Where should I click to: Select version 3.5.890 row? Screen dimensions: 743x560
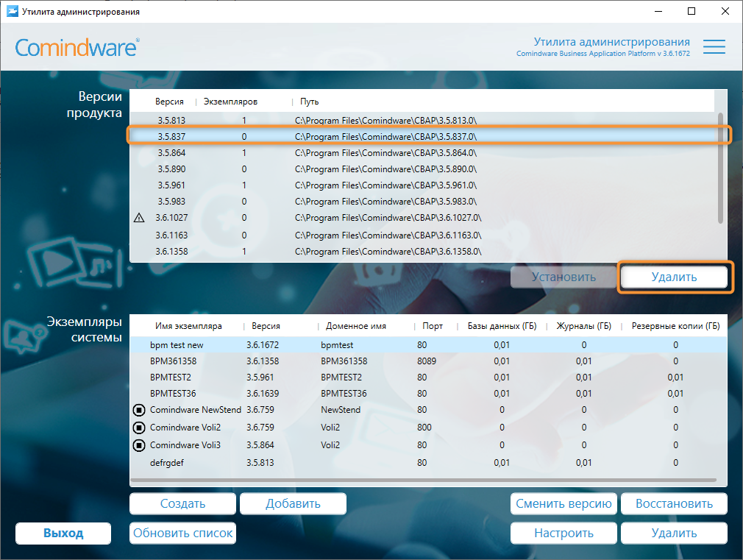point(422,169)
